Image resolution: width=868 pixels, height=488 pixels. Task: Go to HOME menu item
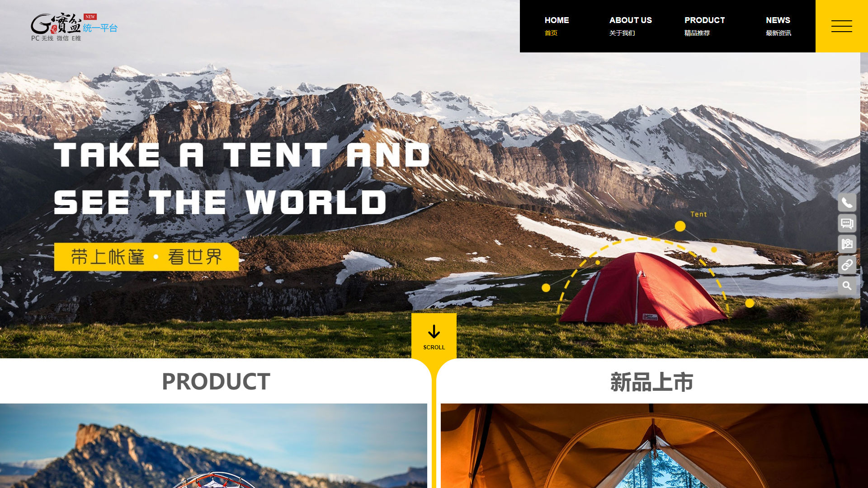point(557,26)
